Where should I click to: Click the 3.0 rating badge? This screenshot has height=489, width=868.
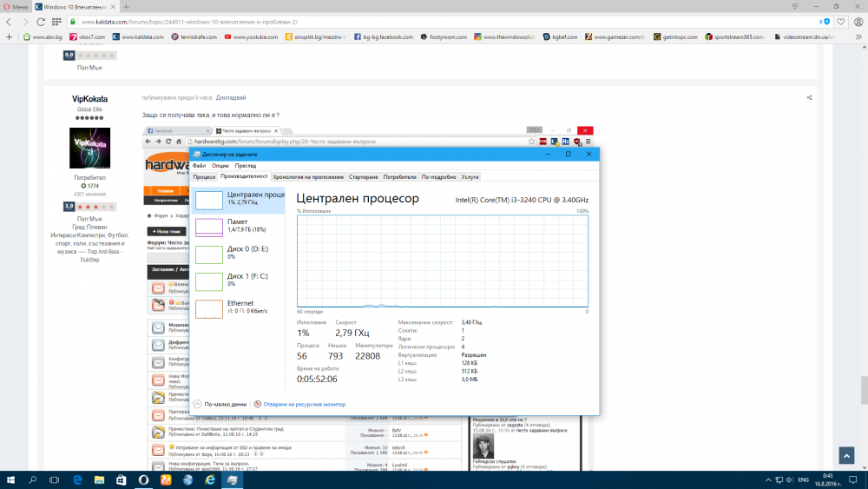(x=69, y=206)
